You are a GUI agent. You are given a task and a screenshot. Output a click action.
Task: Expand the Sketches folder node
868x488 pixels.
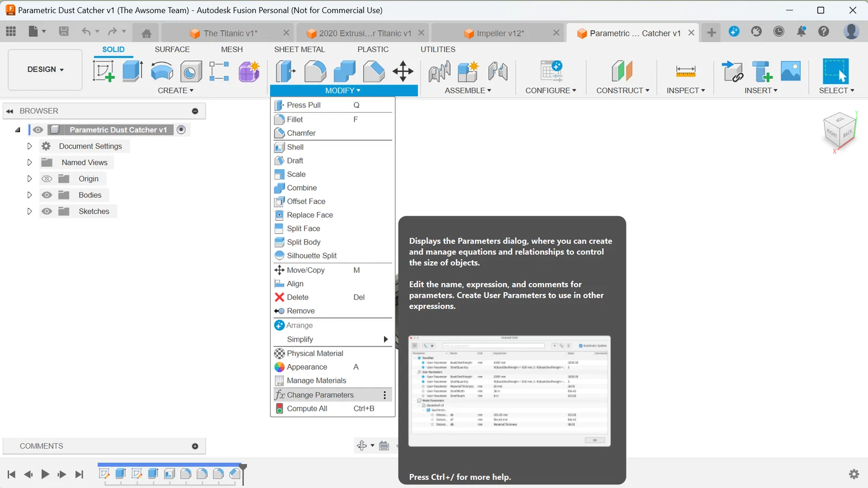click(30, 211)
